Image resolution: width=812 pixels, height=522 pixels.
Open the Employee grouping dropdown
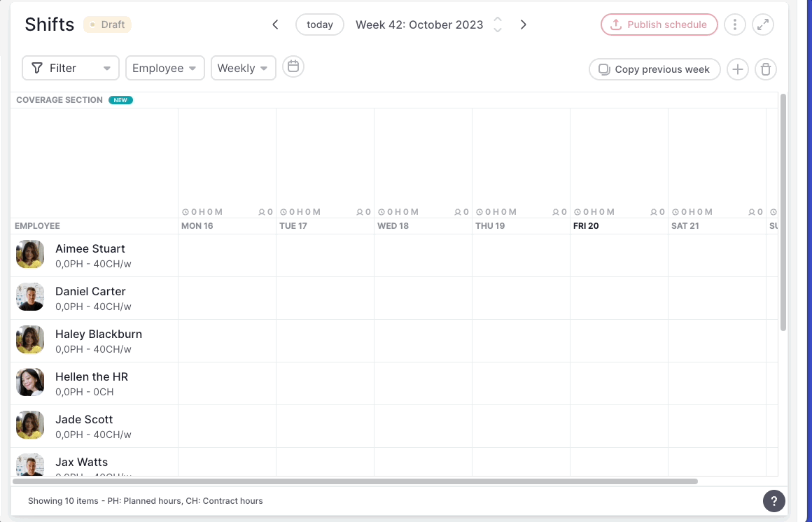pos(165,68)
